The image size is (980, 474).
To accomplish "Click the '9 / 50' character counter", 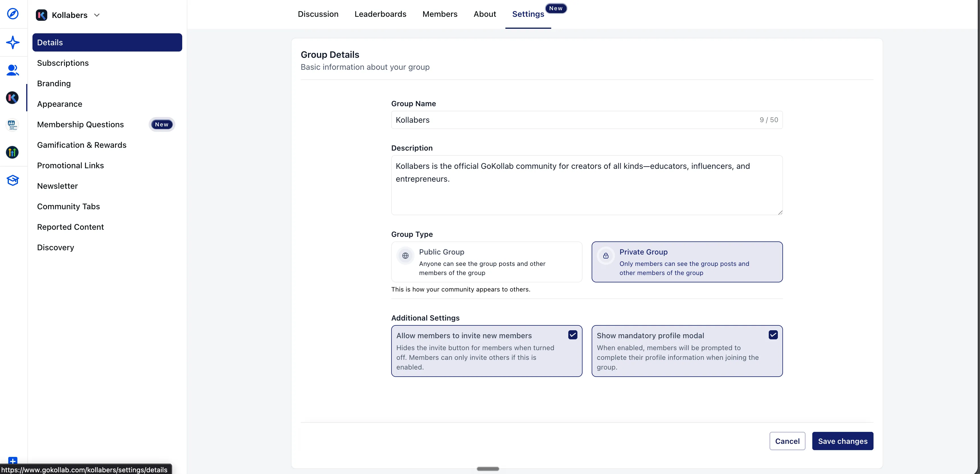I will point(769,120).
